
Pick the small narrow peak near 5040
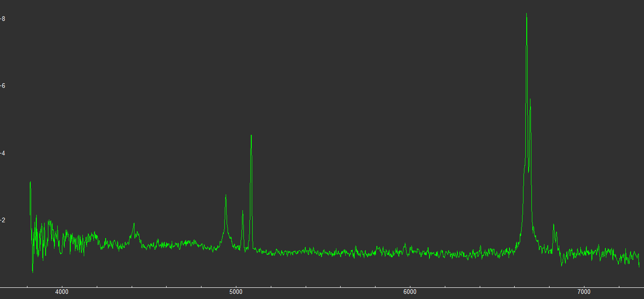coord(242,211)
